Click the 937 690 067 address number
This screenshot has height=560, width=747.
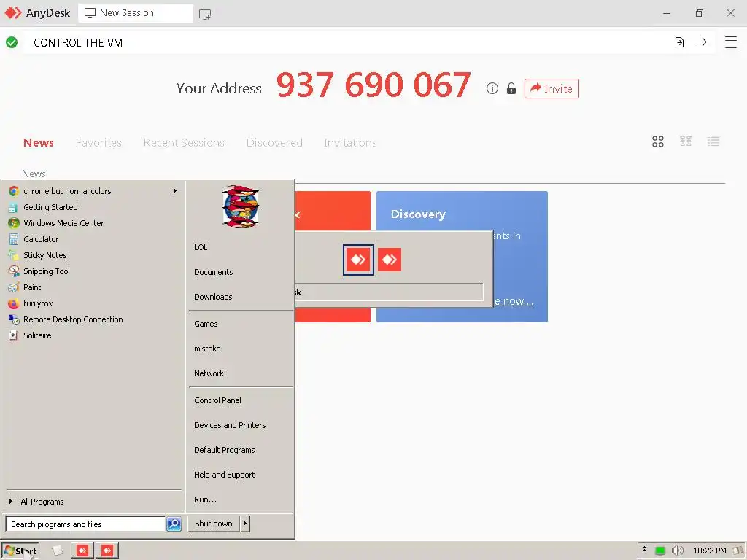[x=373, y=85]
